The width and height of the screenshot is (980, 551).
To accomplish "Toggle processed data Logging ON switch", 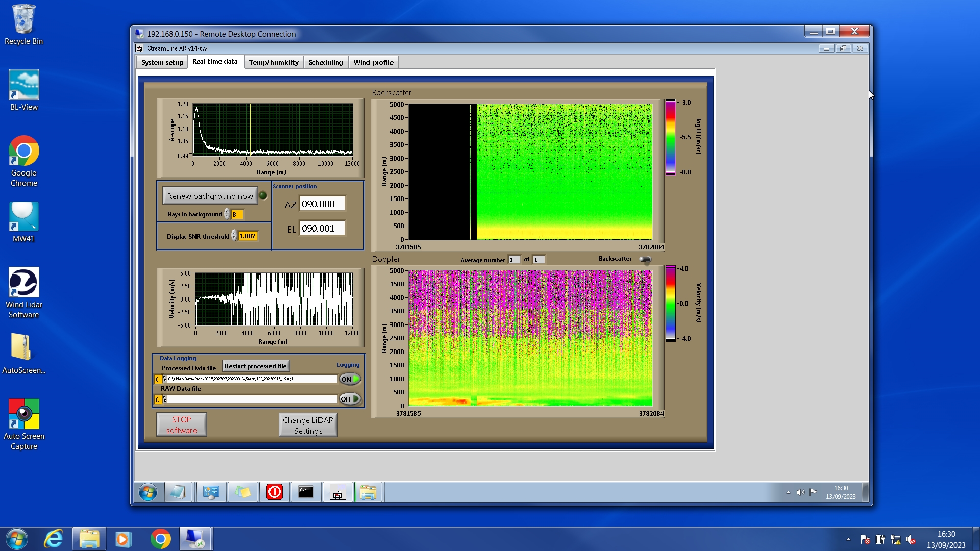I will point(350,379).
